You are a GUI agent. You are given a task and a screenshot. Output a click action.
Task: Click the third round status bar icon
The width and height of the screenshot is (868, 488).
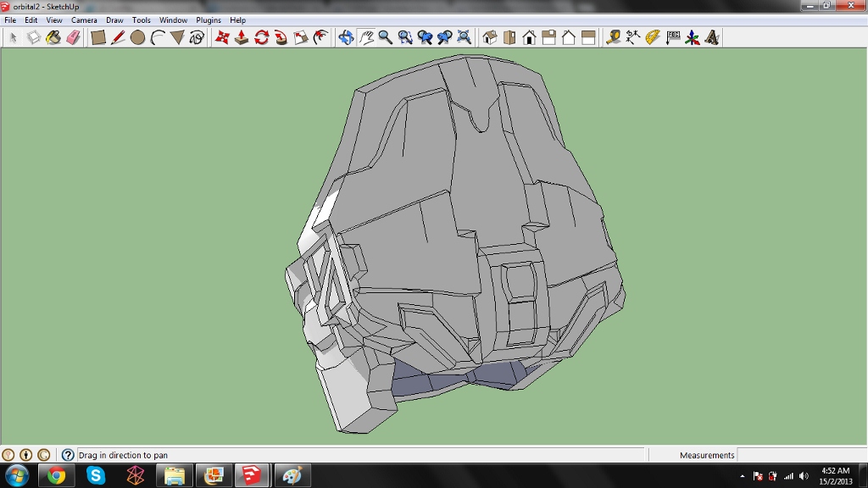click(x=44, y=455)
